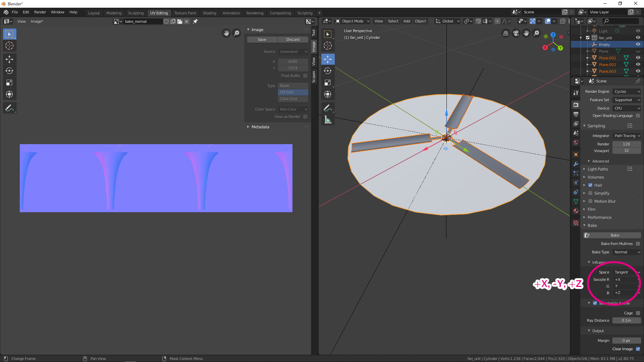The width and height of the screenshot is (644, 362).
Task: Select the Measure tool in the 3D viewport
Action: (x=328, y=120)
